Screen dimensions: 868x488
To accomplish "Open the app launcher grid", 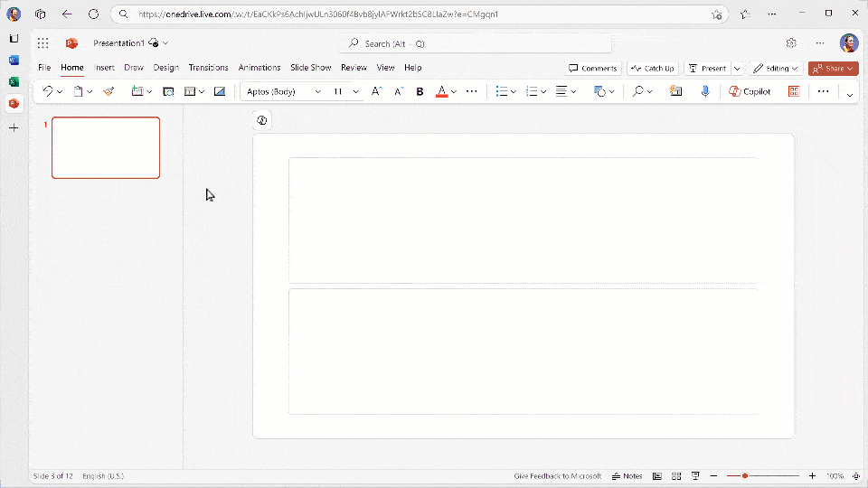I will click(43, 43).
